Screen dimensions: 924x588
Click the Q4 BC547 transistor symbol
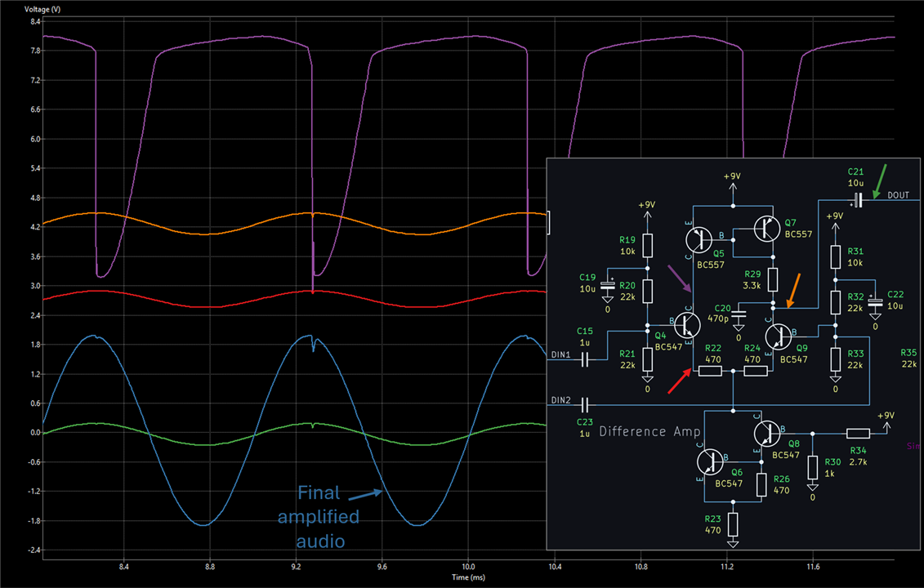coord(686,325)
